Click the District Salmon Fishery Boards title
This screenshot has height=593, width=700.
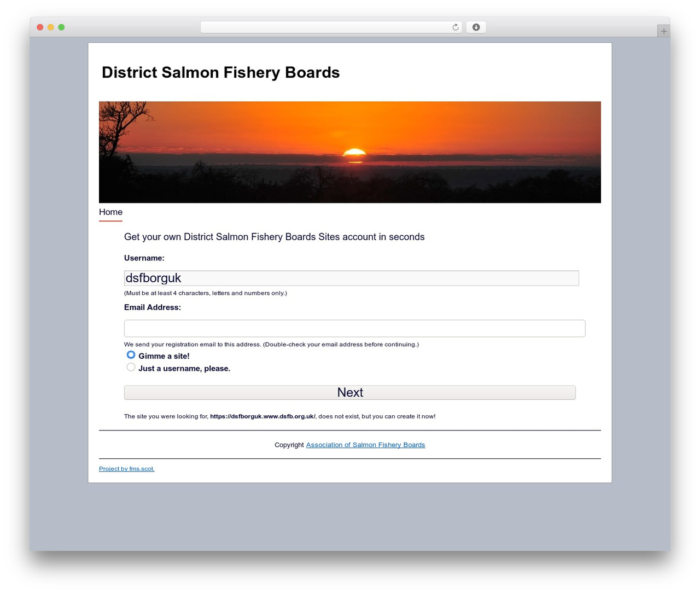[x=221, y=72]
